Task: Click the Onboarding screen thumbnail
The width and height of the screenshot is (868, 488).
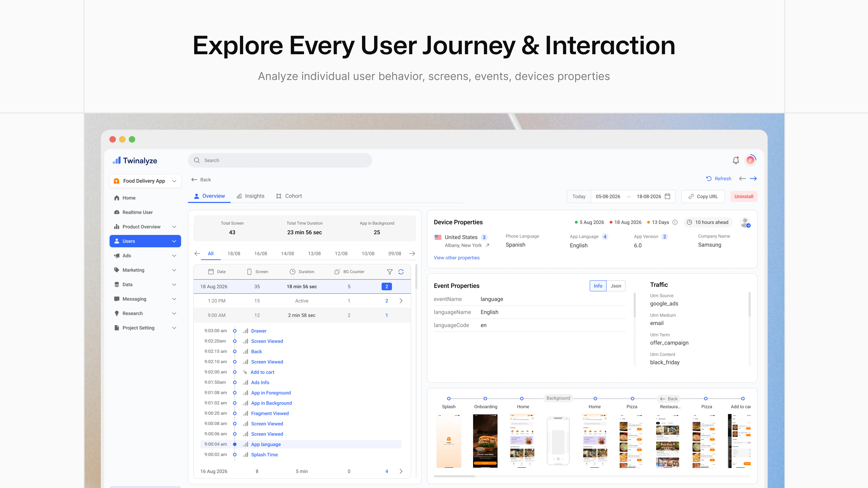Action: 485,441
